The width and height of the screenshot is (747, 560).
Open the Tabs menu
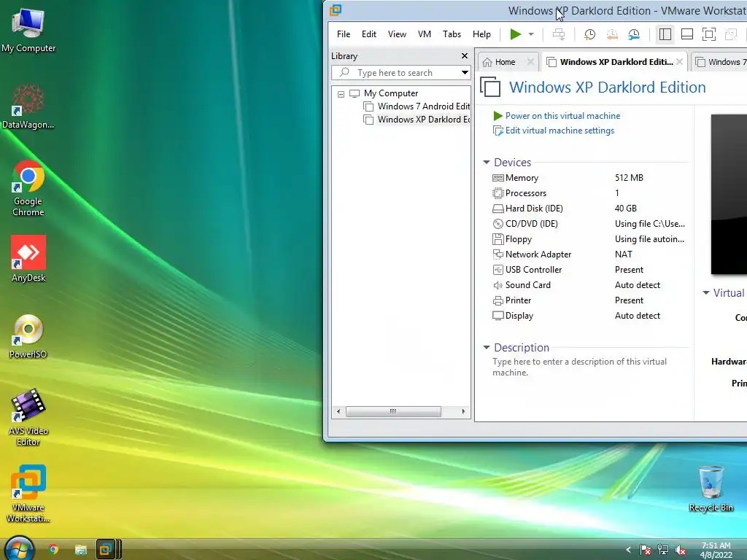coord(452,34)
